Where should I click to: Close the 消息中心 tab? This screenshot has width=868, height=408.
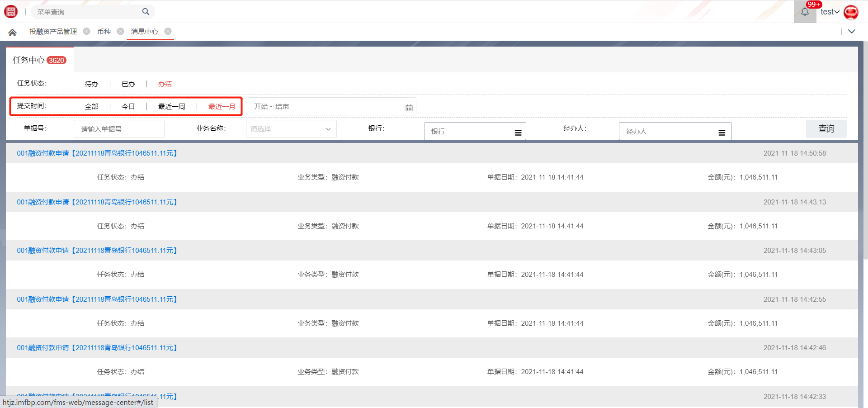[x=168, y=31]
